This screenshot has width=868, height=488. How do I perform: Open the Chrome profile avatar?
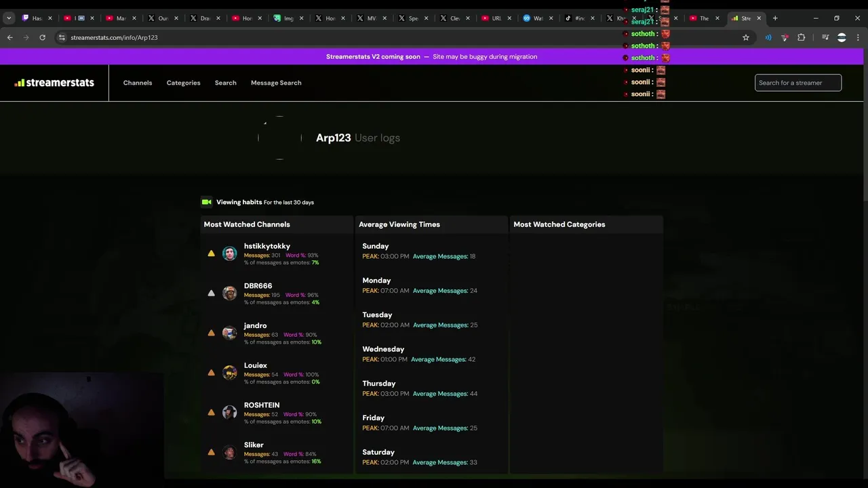tap(842, 37)
